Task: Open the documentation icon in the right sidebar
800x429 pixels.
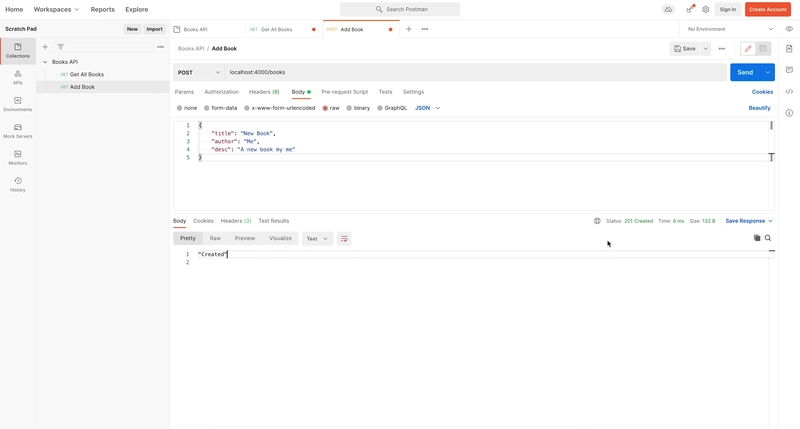Action: 789,49
